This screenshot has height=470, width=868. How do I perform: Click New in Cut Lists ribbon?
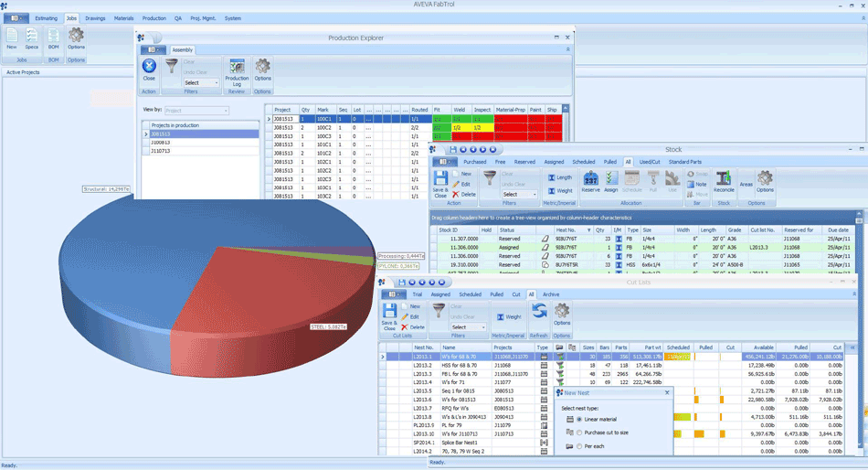click(410, 306)
